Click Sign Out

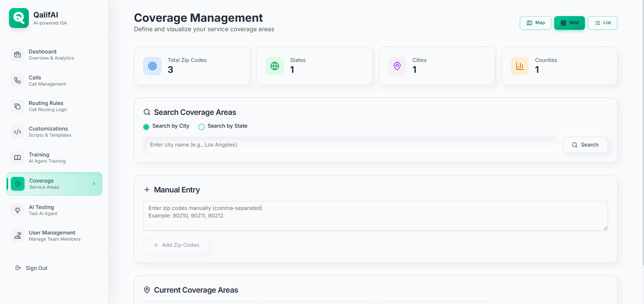54,268
